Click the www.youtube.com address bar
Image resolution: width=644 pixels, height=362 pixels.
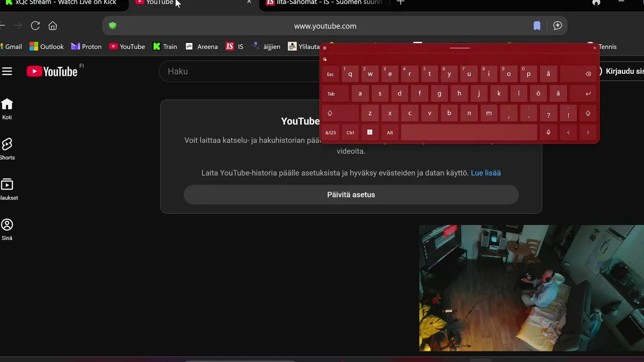pyautogui.click(x=325, y=26)
